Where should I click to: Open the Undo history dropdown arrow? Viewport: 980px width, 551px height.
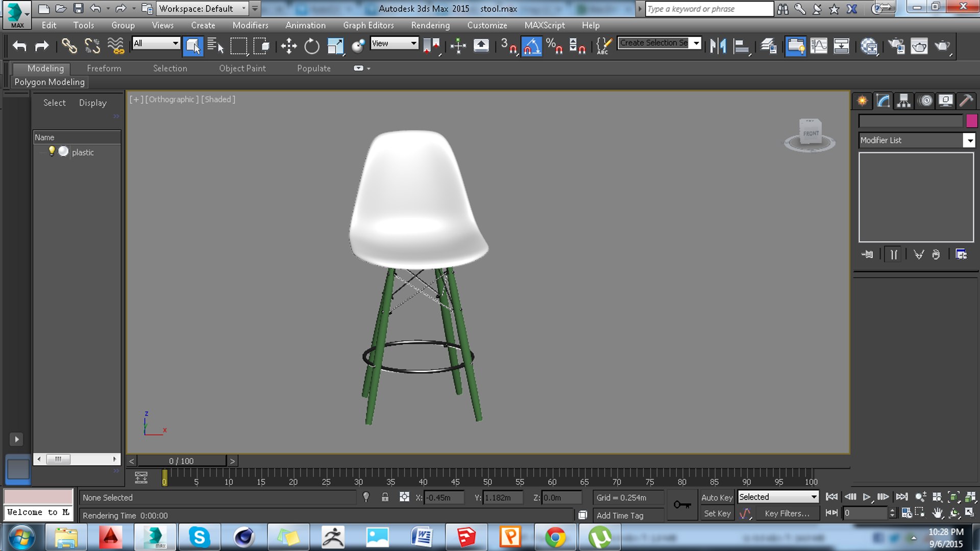point(108,9)
